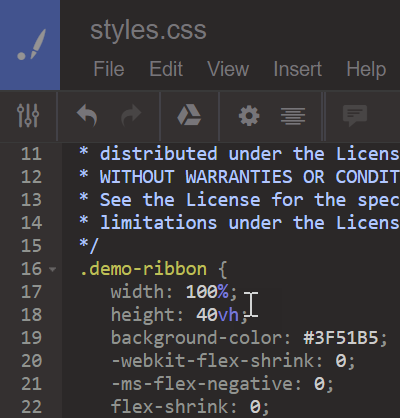Click the 40vh height value
Image resolution: width=400 pixels, height=418 pixels.
(217, 315)
